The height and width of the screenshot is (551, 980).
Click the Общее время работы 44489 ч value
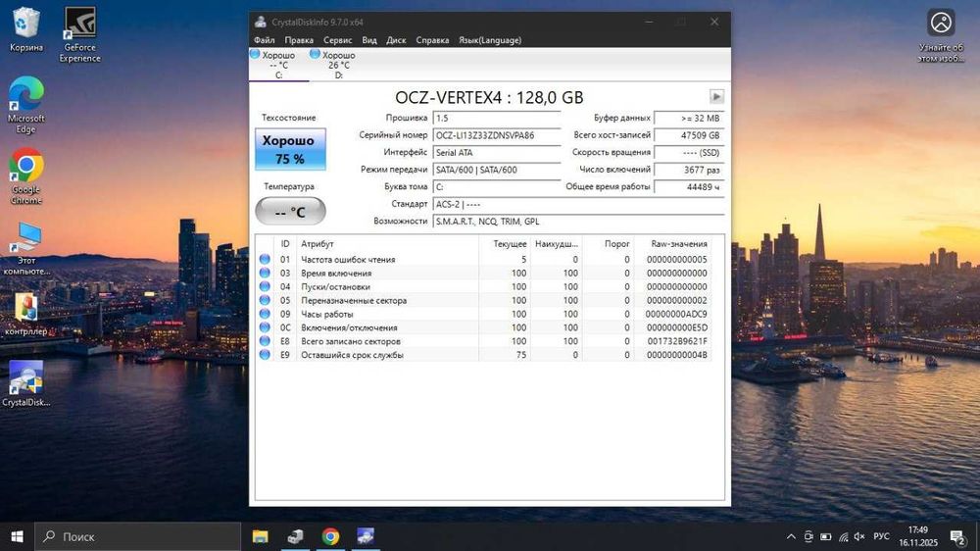click(x=689, y=187)
